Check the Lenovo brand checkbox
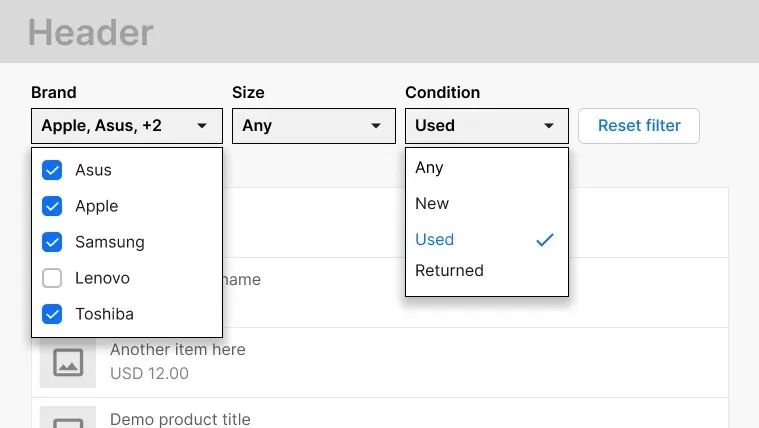The width and height of the screenshot is (759, 428). (52, 278)
